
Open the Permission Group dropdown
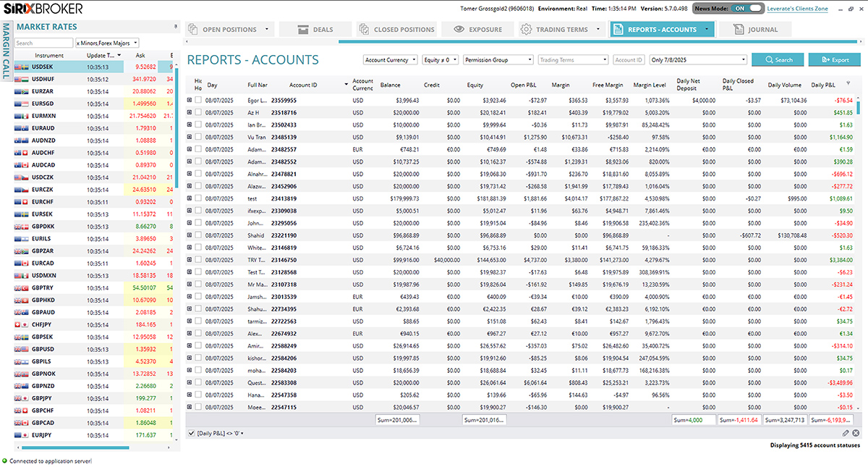[x=498, y=60]
